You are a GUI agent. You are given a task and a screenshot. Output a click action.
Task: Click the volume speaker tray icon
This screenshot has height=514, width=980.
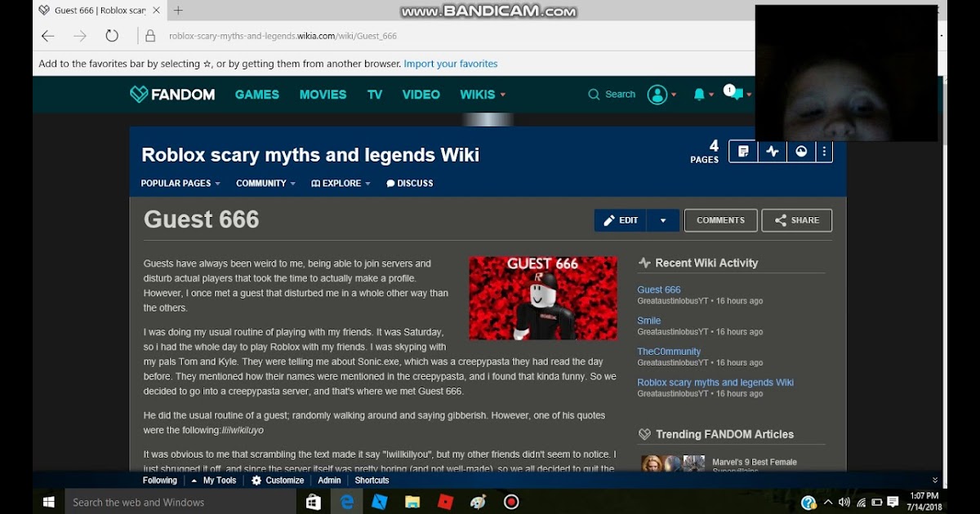844,503
